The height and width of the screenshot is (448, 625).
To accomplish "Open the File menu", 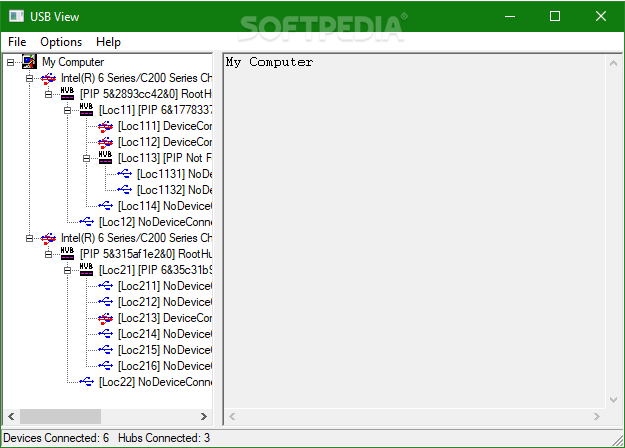I will [x=17, y=42].
